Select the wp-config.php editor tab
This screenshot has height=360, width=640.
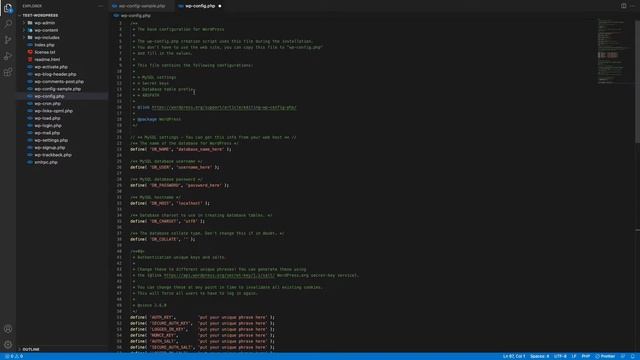[200, 6]
